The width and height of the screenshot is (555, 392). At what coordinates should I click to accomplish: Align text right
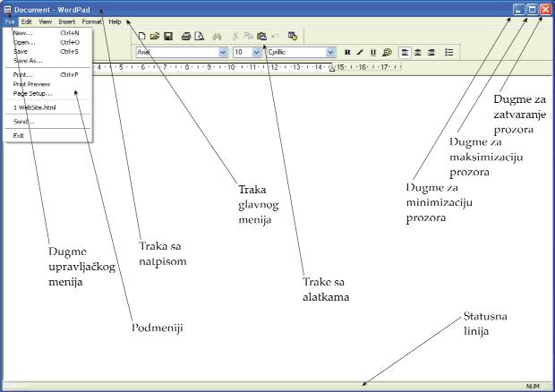(431, 53)
